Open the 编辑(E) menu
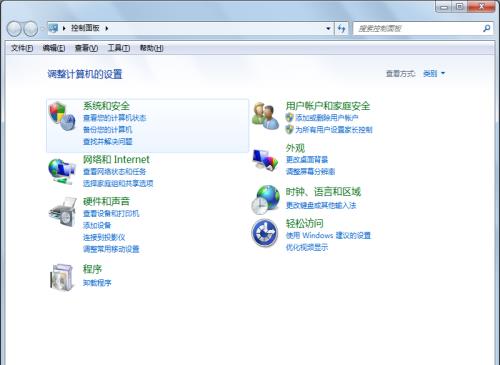 54,48
